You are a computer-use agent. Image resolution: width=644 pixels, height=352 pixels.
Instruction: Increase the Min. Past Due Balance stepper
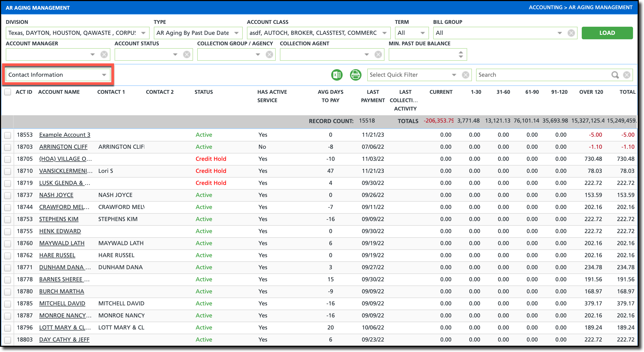pyautogui.click(x=461, y=52)
